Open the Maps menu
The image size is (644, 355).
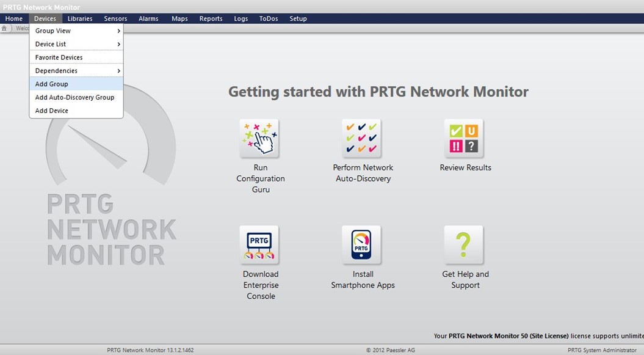(179, 18)
